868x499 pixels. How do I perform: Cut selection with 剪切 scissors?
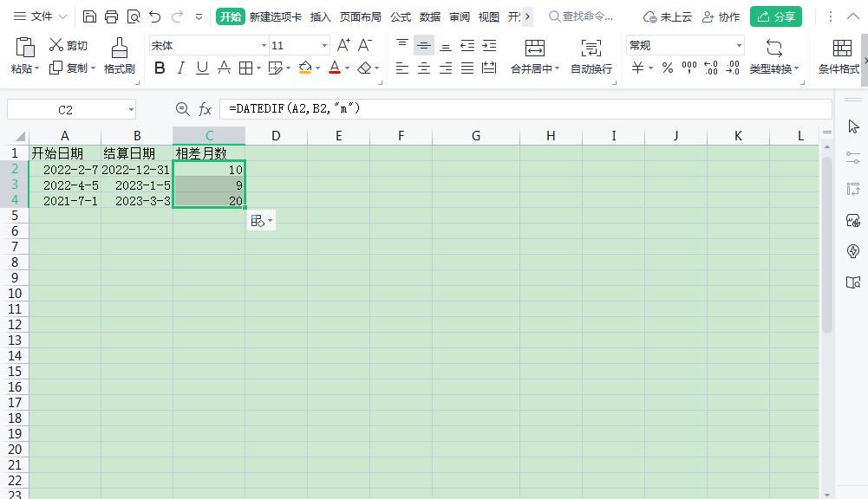(69, 45)
